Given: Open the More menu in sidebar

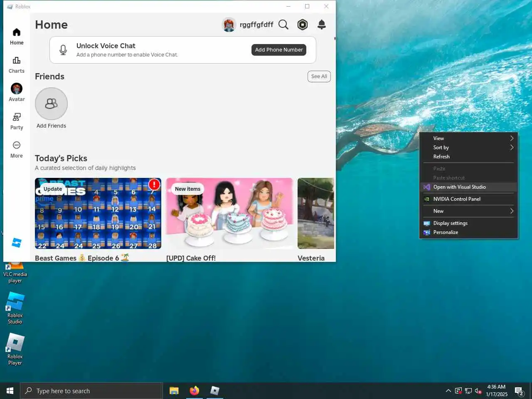Looking at the screenshot, I should pyautogui.click(x=17, y=150).
